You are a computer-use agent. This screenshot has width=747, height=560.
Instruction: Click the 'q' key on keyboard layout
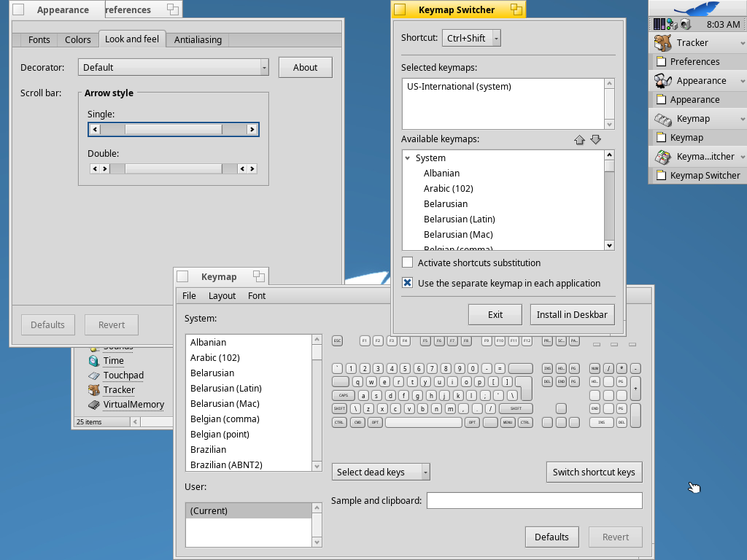click(357, 382)
